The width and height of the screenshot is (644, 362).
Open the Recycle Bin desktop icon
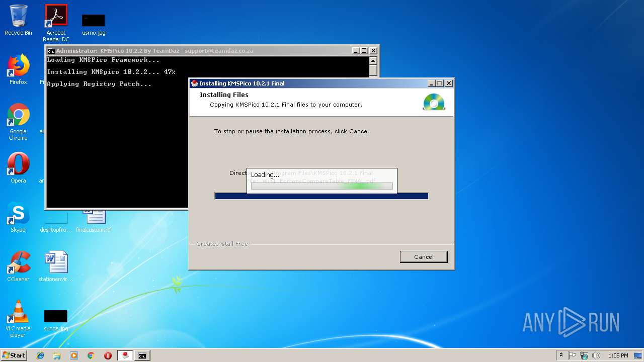18,20
